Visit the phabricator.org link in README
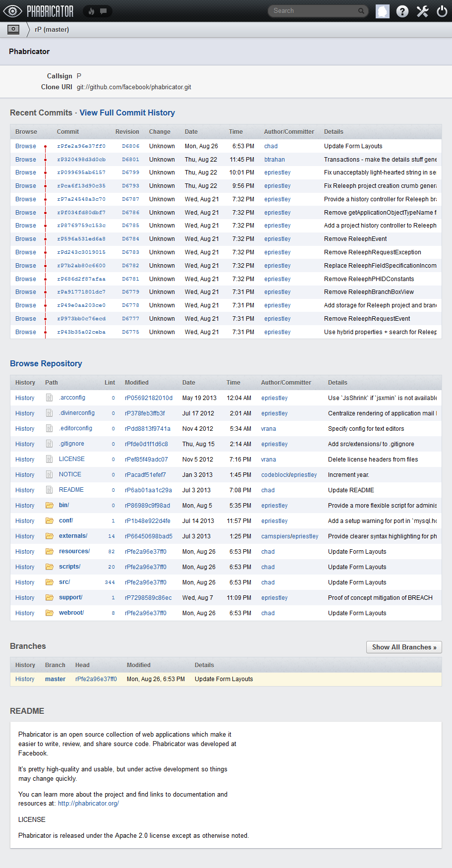This screenshot has height=868, width=452. coord(88,804)
